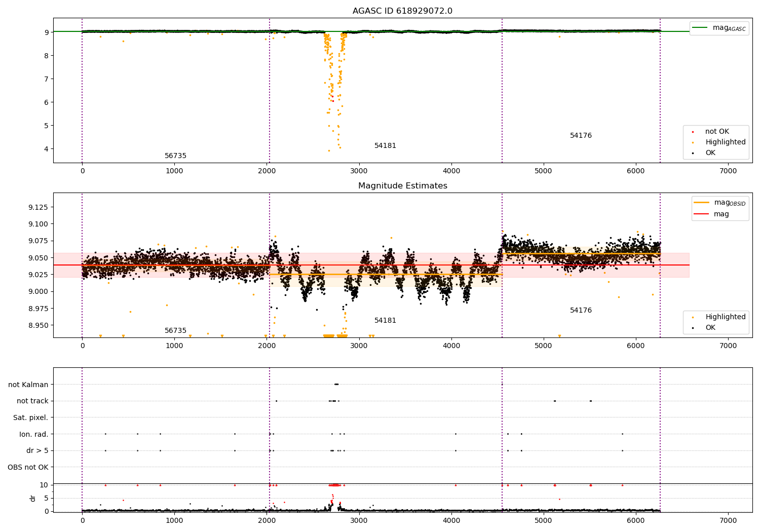Click x-axis tick 3000 under Magnitude Estimates plot
Viewport: 760px width, 532px height.
[x=359, y=346]
